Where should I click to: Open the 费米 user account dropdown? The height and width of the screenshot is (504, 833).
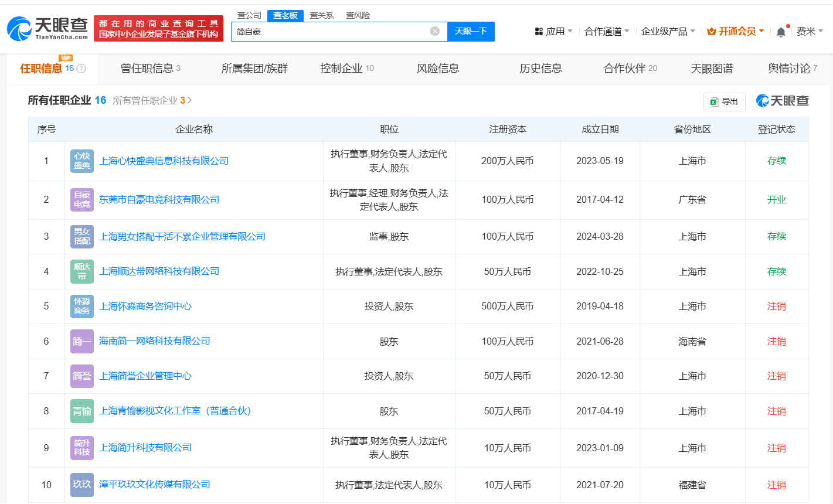pyautogui.click(x=809, y=31)
